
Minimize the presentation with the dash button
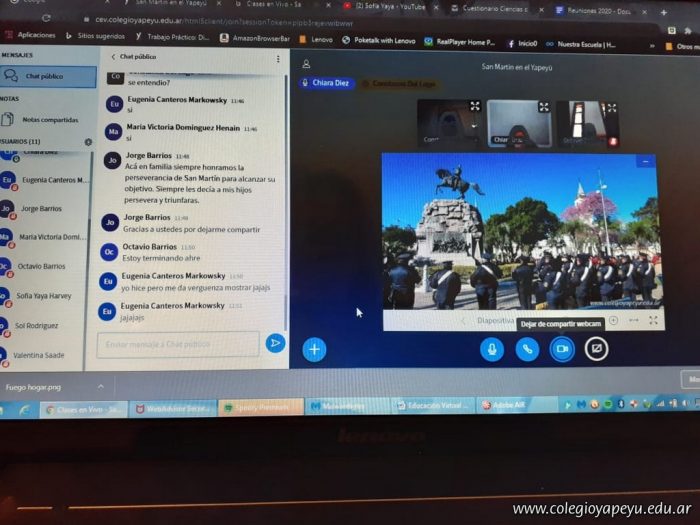click(645, 161)
